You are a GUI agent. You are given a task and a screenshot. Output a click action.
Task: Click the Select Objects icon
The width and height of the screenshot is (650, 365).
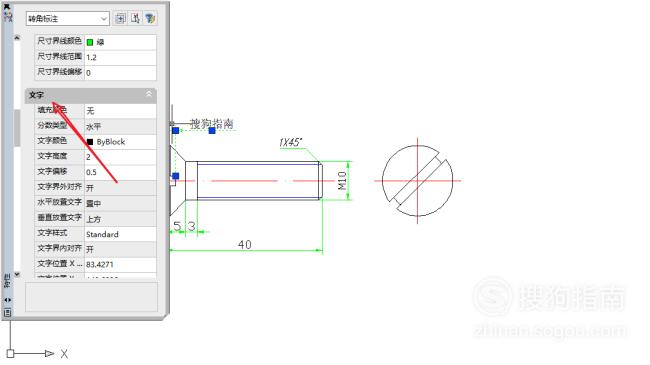click(135, 18)
